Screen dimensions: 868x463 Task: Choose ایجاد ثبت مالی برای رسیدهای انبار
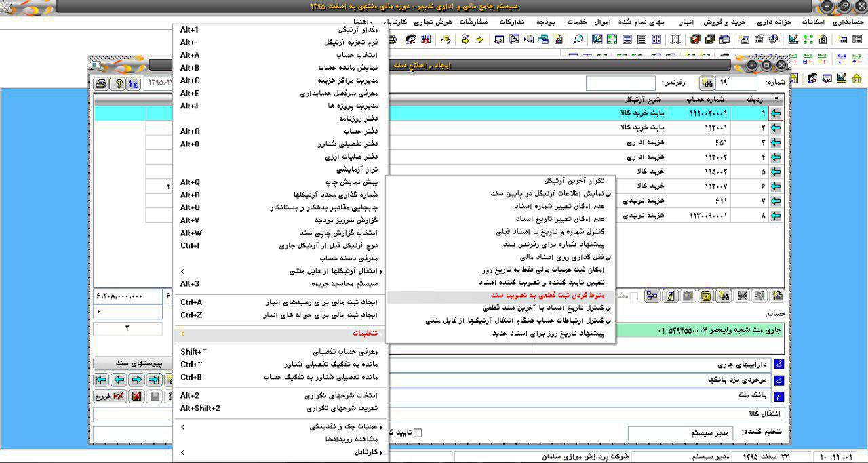click(x=280, y=302)
